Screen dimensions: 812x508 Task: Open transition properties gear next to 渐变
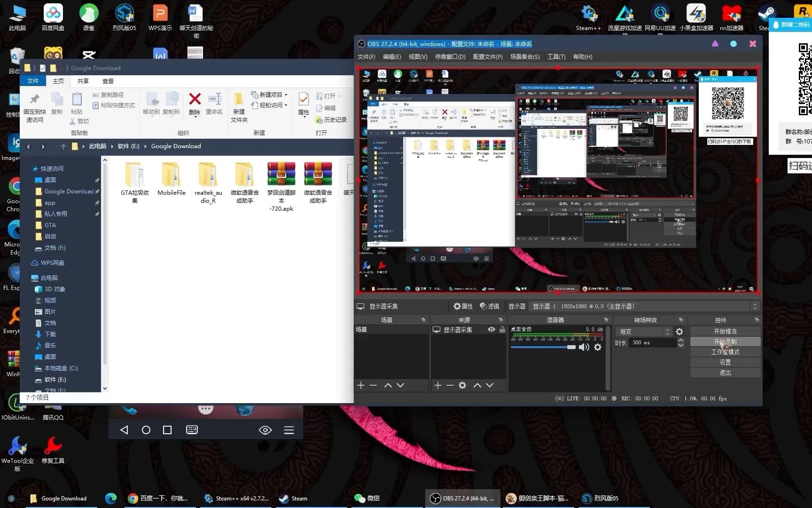[679, 332]
